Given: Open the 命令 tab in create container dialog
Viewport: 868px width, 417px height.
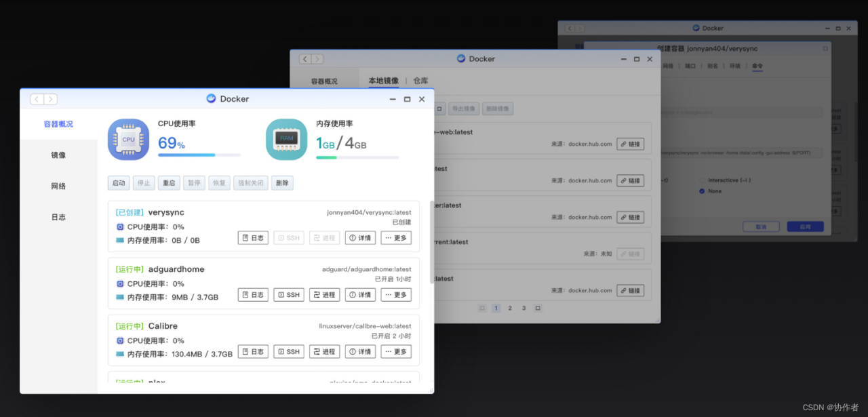Looking at the screenshot, I should (757, 66).
